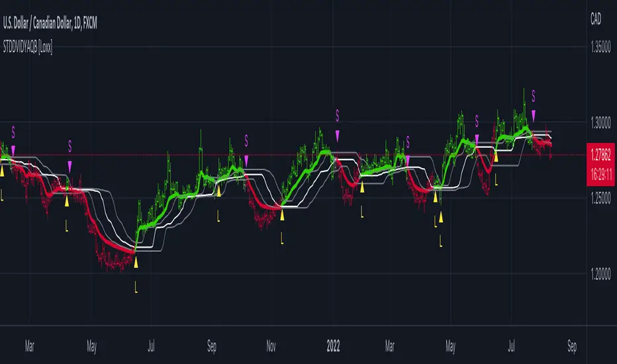Click the purple short arrow in mid March 2022
Image resolution: width=617 pixels, height=364 pixels.
coord(408,161)
